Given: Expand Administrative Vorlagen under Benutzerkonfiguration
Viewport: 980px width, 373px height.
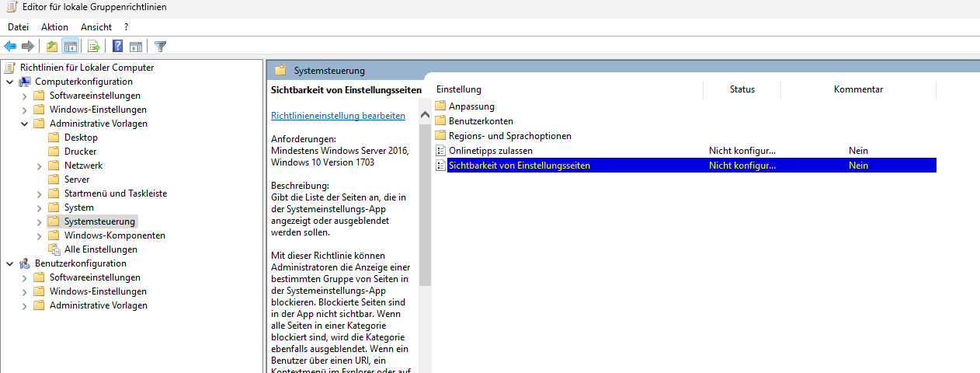Looking at the screenshot, I should coord(24,305).
